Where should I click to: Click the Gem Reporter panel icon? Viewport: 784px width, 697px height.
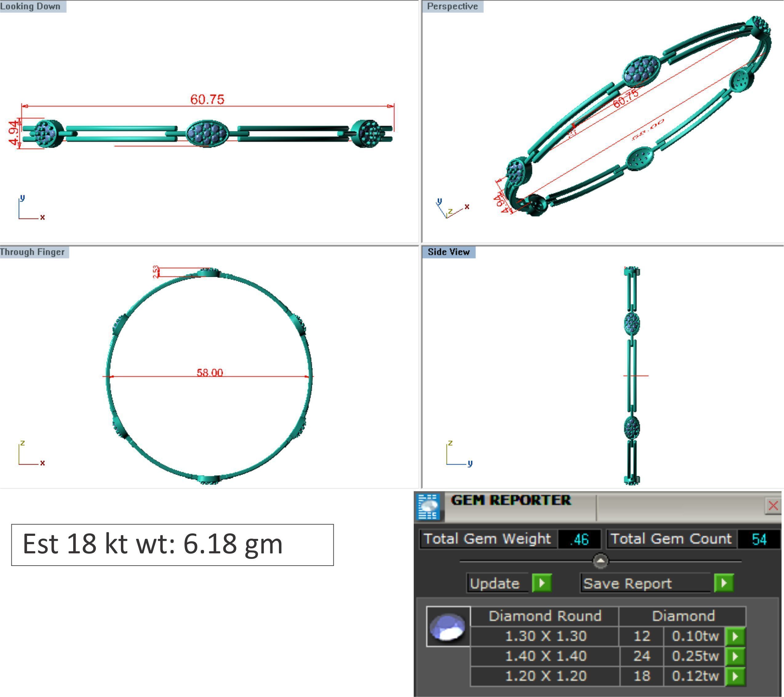pos(428,507)
